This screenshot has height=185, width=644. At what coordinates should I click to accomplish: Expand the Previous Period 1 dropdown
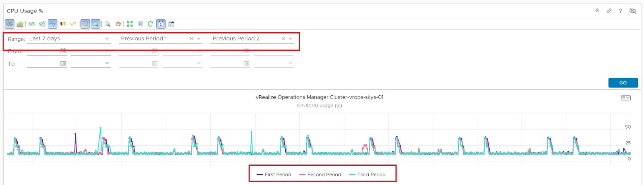coord(199,39)
